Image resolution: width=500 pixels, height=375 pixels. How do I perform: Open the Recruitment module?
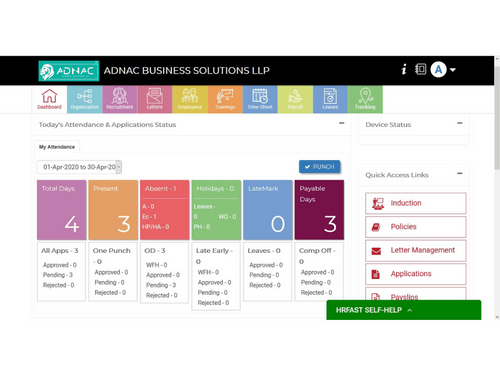(120, 99)
